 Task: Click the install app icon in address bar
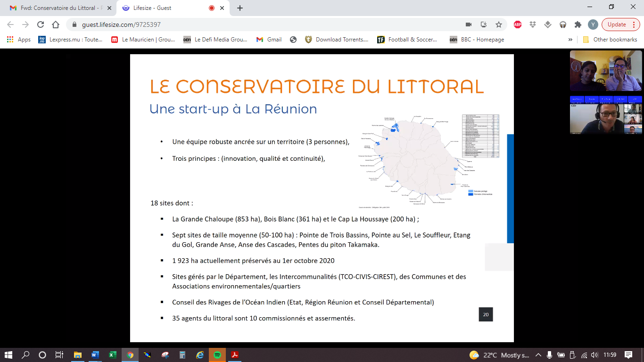pos(483,25)
